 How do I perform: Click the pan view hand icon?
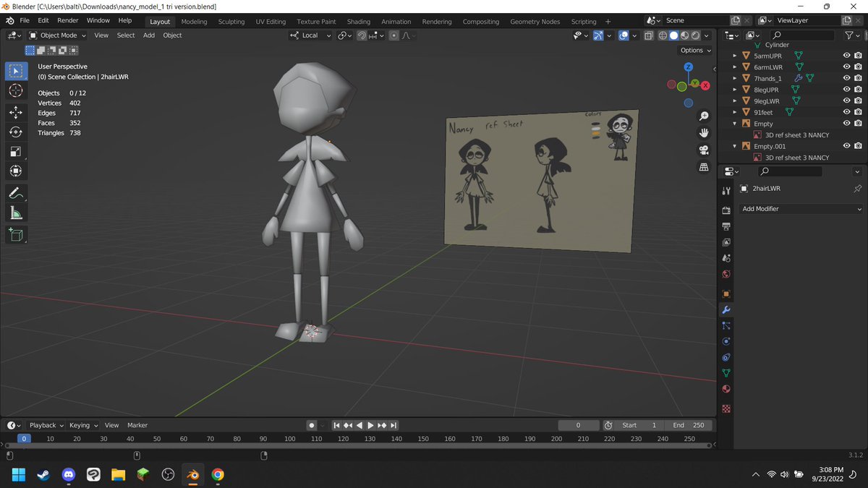pos(704,133)
